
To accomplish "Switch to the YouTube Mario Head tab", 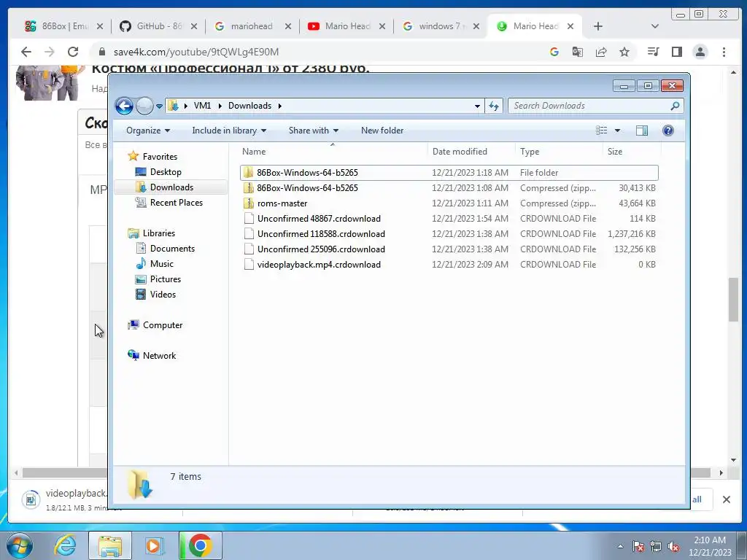I will (347, 26).
